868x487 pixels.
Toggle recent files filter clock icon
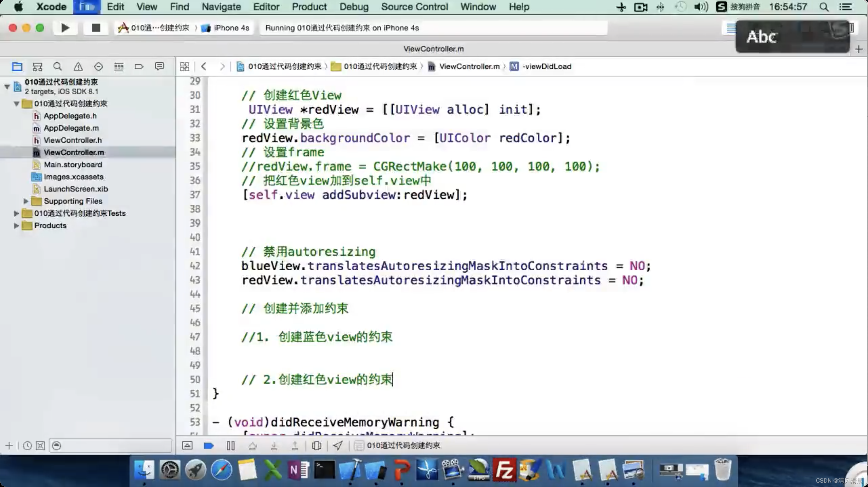point(27,446)
